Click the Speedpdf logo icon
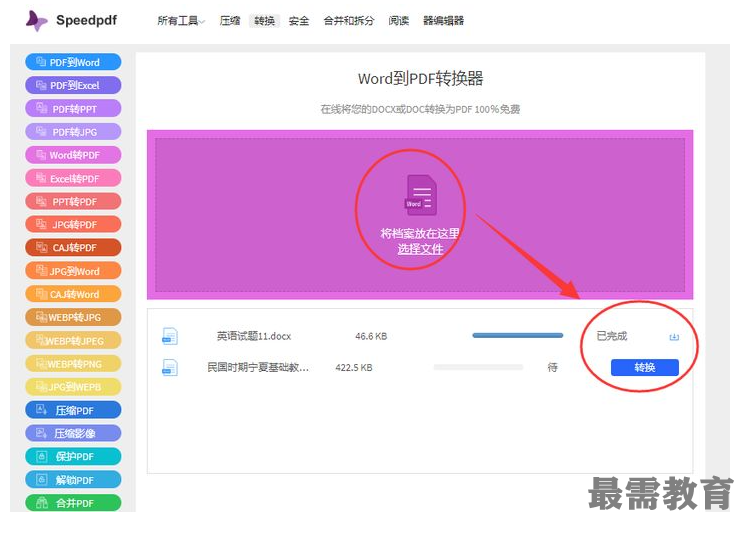The height and width of the screenshot is (533, 740). pos(36,21)
